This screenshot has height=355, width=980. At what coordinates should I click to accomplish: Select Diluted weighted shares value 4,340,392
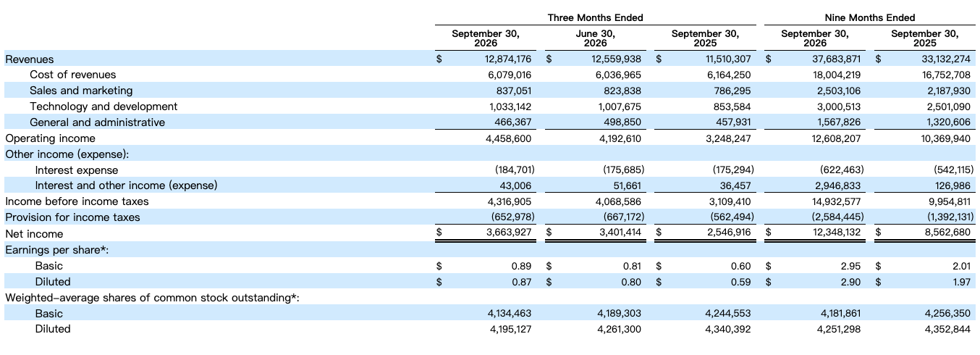click(x=729, y=330)
